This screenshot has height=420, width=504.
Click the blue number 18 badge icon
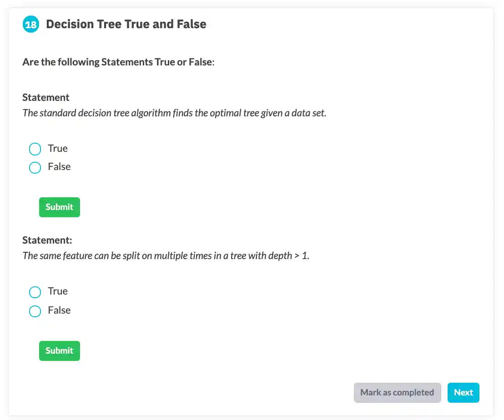(31, 25)
